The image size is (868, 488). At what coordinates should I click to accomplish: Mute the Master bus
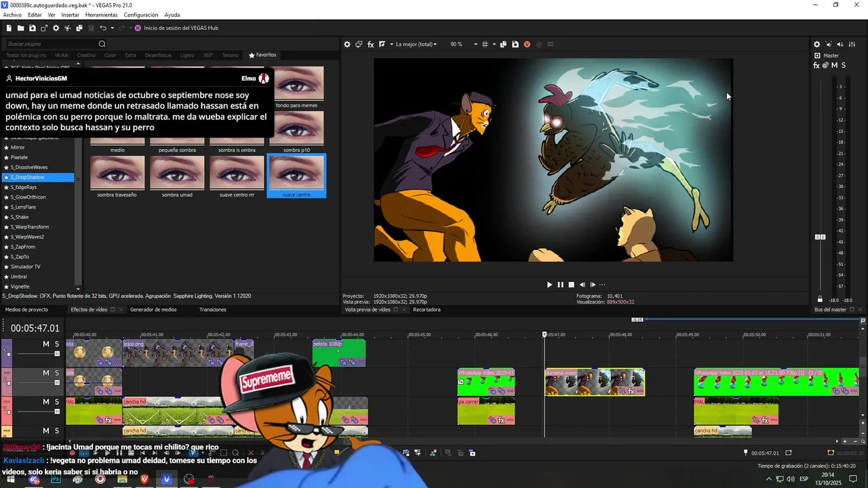pyautogui.click(x=834, y=65)
